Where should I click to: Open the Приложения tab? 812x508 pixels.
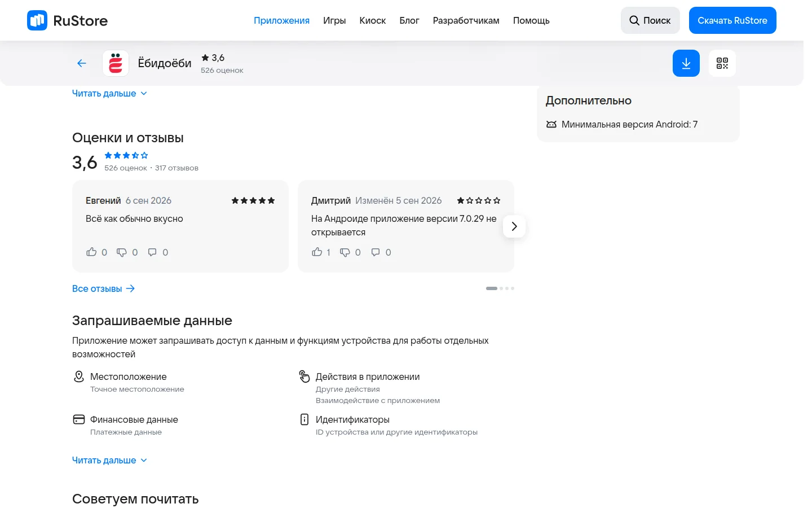pyautogui.click(x=281, y=20)
